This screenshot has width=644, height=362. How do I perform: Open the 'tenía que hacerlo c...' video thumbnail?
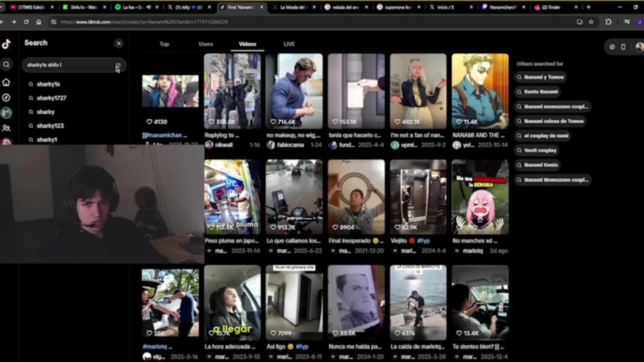pyautogui.click(x=356, y=91)
